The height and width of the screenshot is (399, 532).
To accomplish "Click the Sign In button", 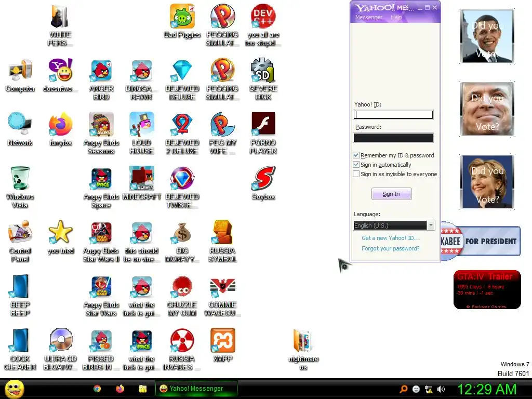I will 391,194.
